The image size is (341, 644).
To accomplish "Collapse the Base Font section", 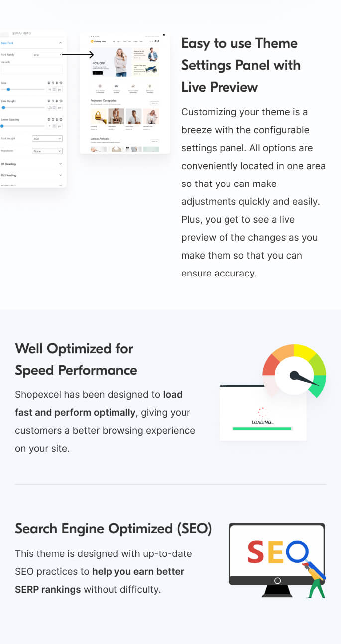I will click(60, 43).
